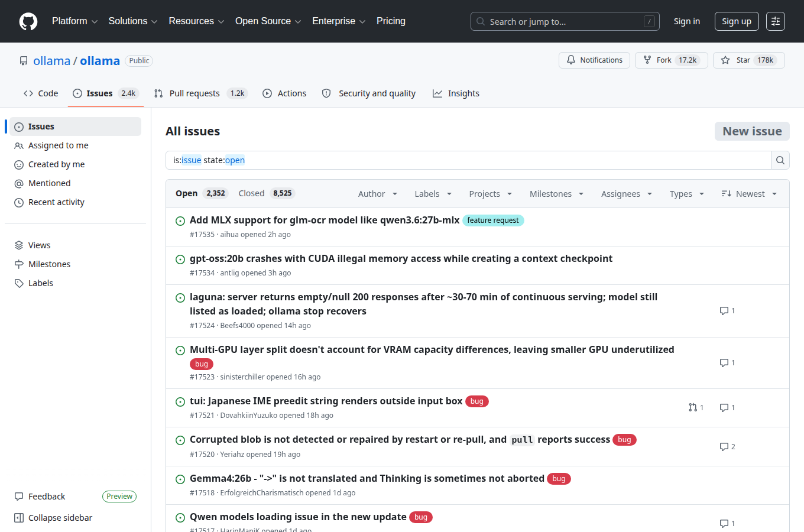The width and height of the screenshot is (804, 532).
Task: Open the Milestones filter dropdown
Action: 557,194
